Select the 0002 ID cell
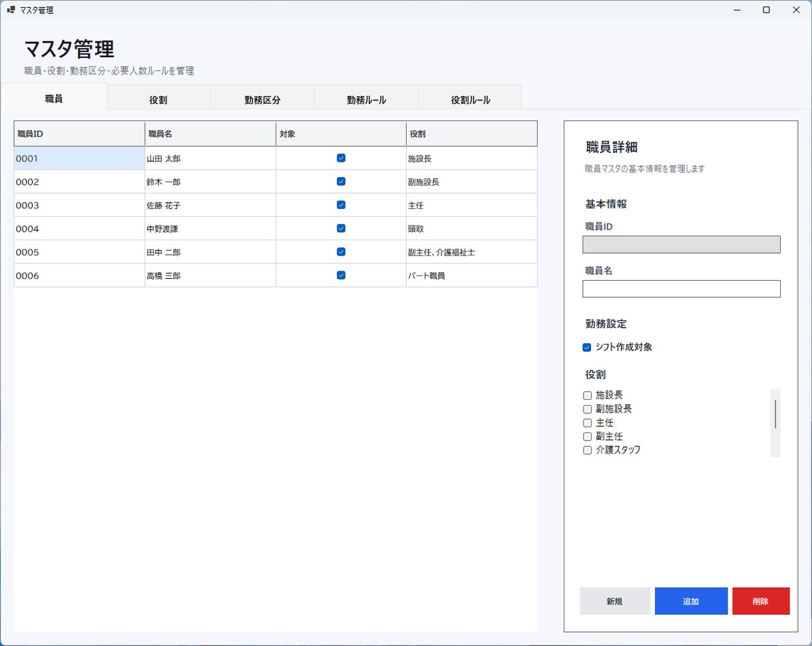 (79, 182)
